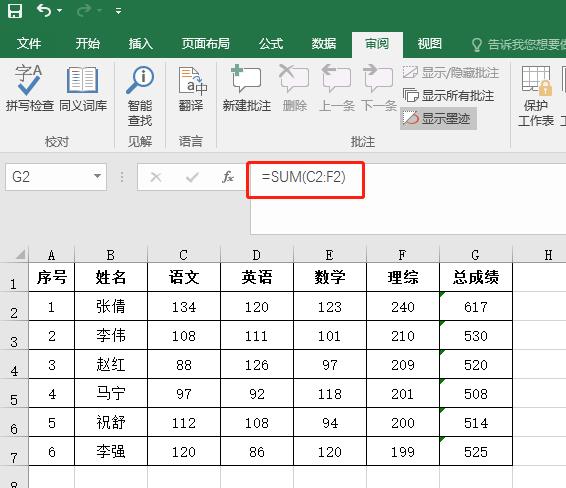Select column G header
This screenshot has height=488, width=566.
tap(475, 255)
